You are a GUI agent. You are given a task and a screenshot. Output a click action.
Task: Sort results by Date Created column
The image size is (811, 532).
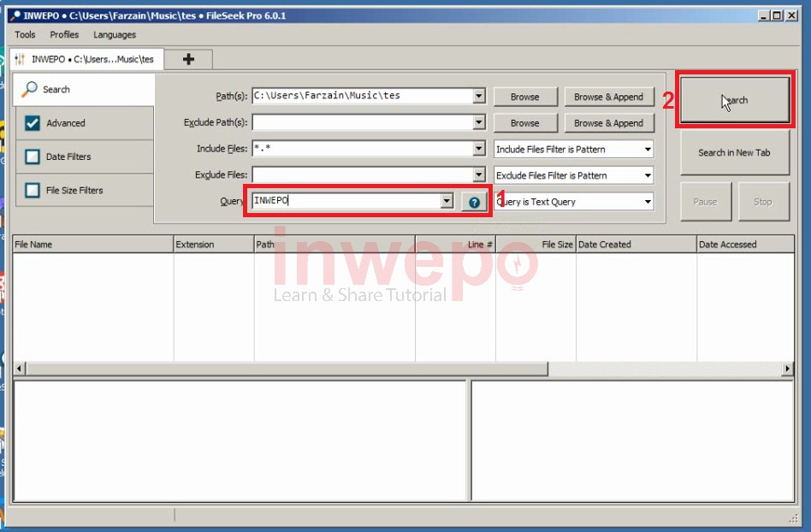pos(636,245)
